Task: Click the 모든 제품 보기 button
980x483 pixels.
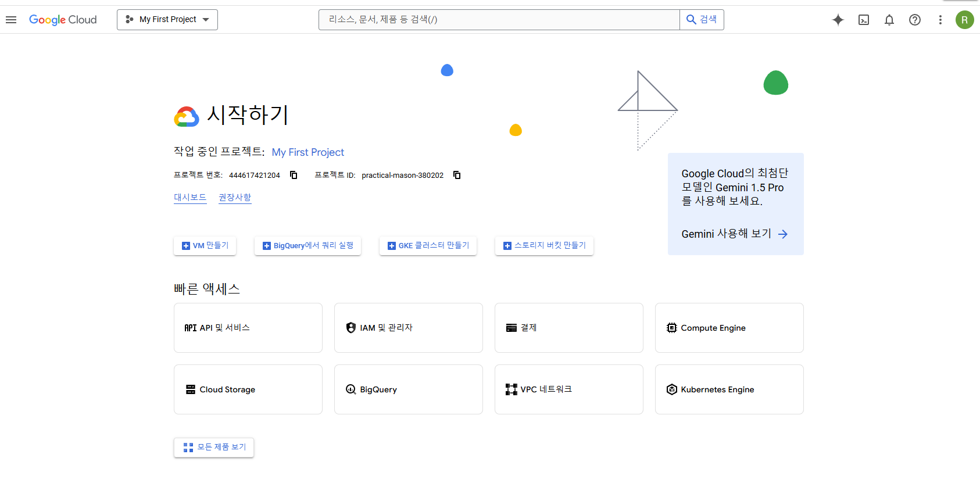Action: coord(214,448)
